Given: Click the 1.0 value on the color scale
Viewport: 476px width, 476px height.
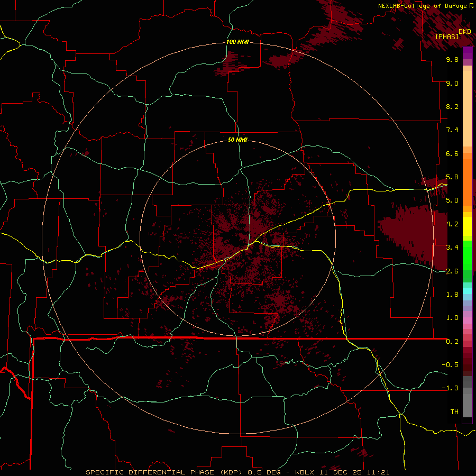Looking at the screenshot, I should pyautogui.click(x=452, y=318).
